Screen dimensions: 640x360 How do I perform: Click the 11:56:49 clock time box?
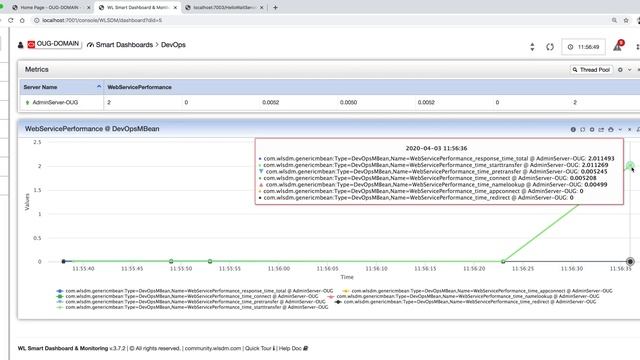coord(583,47)
